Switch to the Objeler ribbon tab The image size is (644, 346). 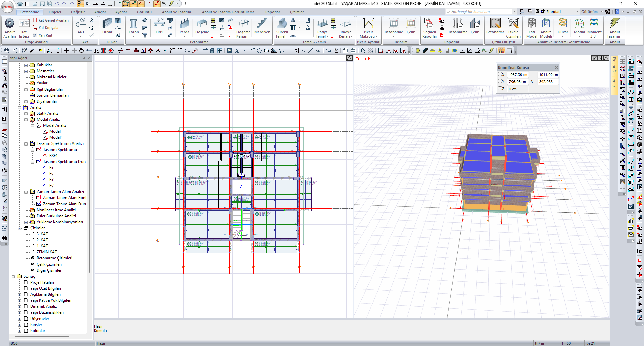(x=55, y=12)
